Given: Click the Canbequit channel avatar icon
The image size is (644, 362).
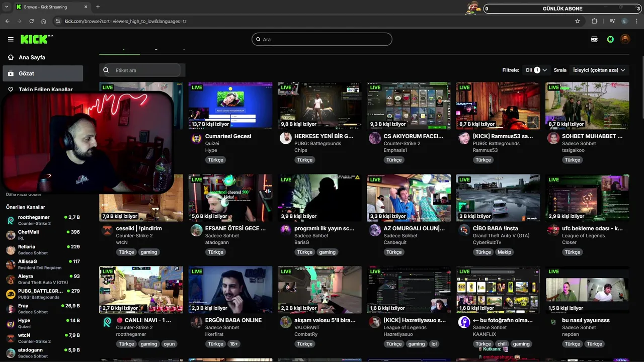Looking at the screenshot, I should [x=375, y=230].
